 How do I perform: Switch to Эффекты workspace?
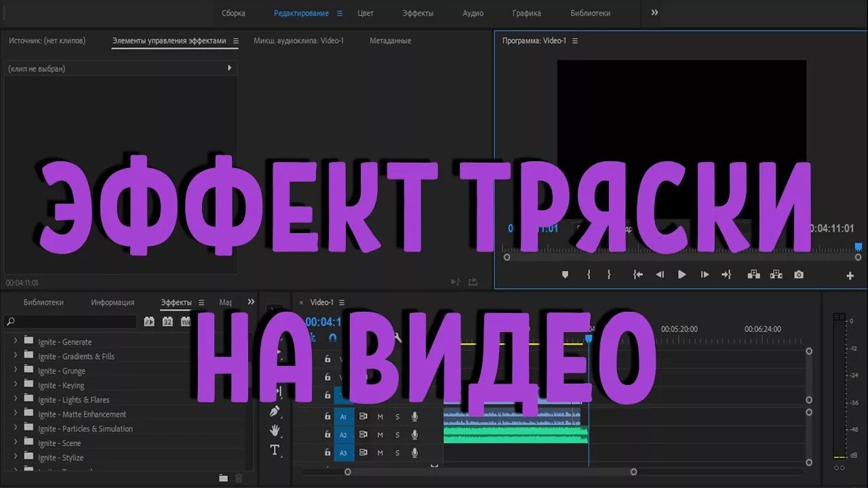418,13
